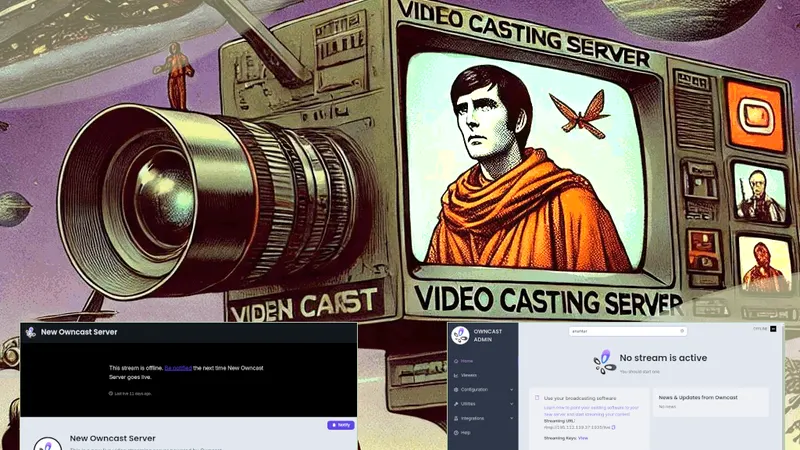The image size is (800, 450).
Task: Click the 'News & Updates from Owncast' heading
Action: 698,397
